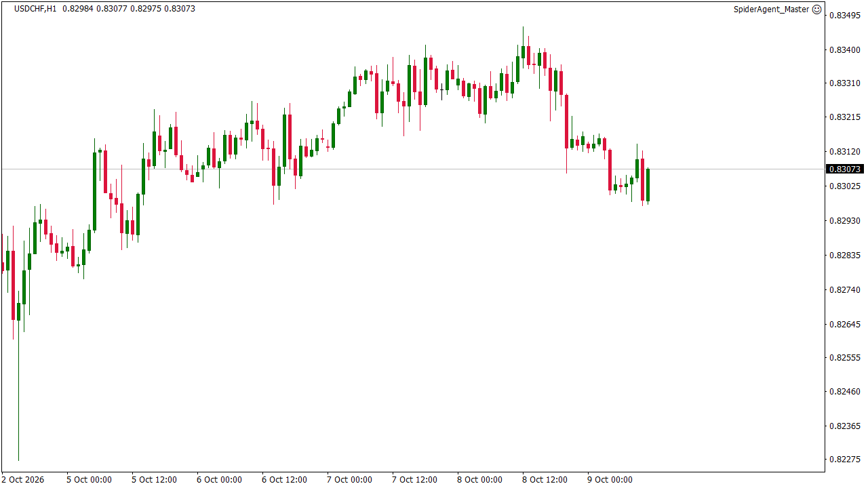This screenshot has width=868, height=488.
Task: Click the 0.82555 price scale label
Action: [845, 358]
